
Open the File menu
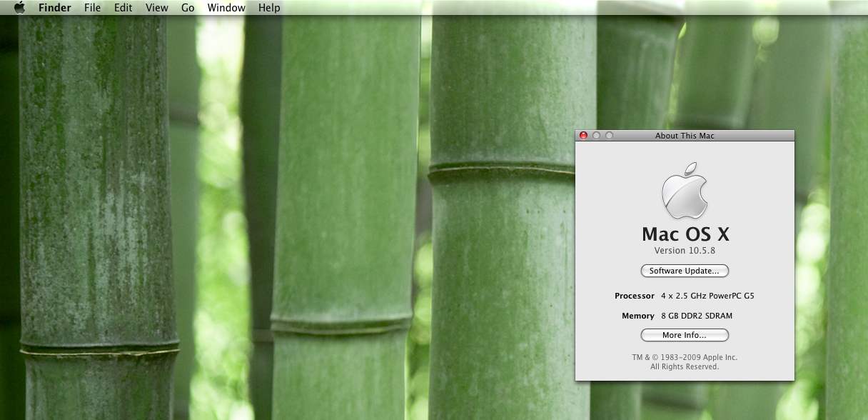92,8
